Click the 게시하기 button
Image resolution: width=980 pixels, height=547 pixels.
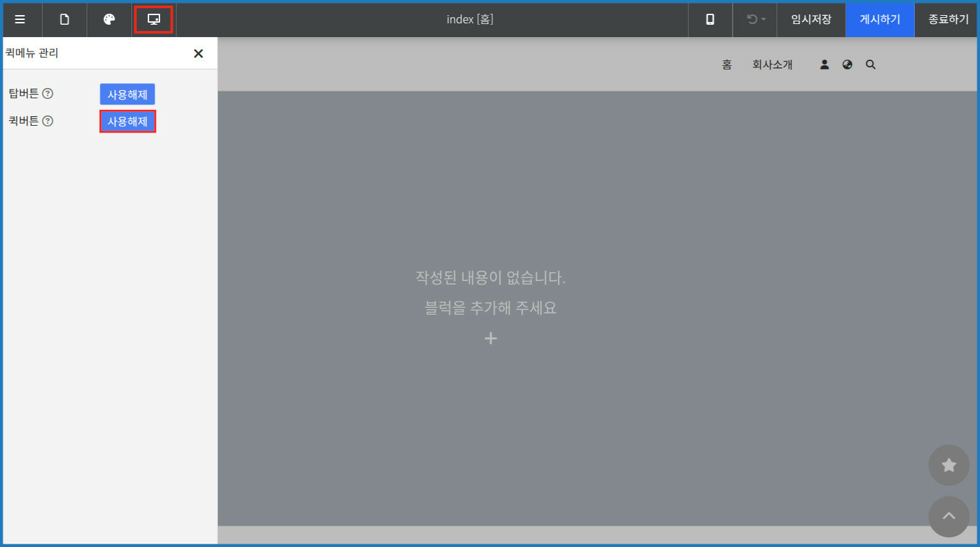(x=880, y=19)
